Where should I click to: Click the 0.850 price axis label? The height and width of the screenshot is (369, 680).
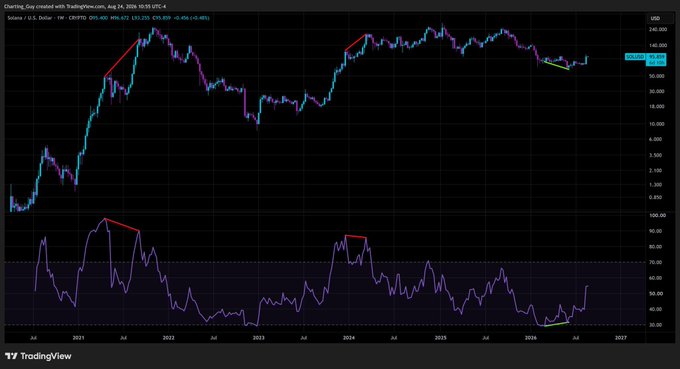tap(656, 197)
